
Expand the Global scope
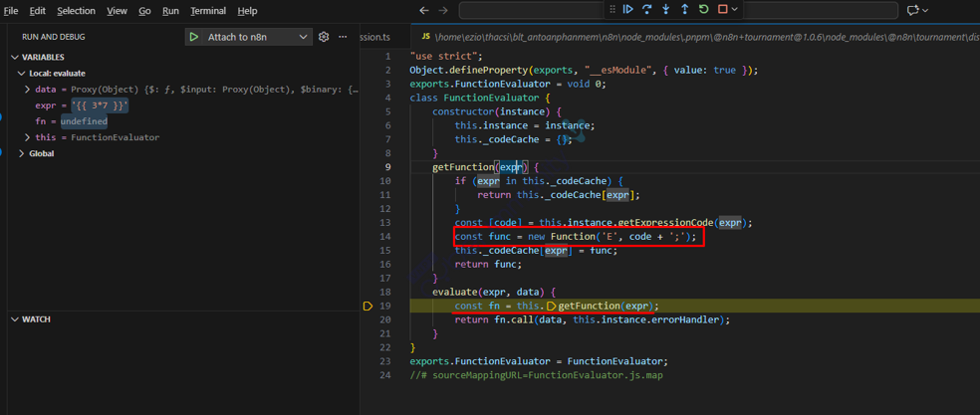(x=23, y=153)
